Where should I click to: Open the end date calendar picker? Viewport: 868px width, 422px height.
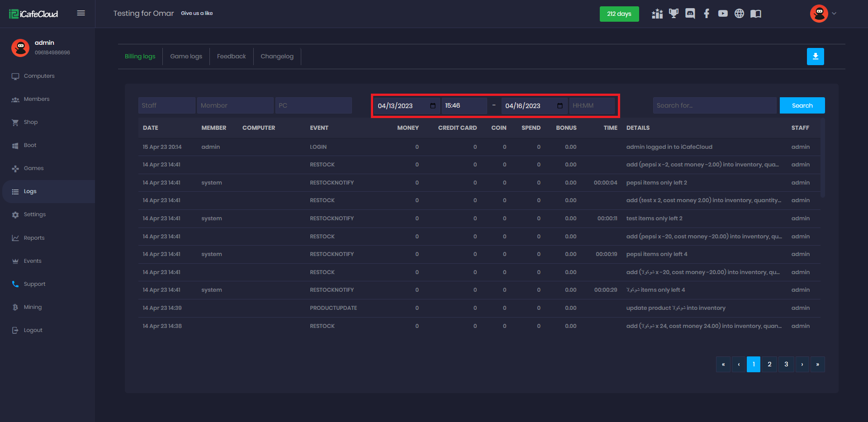tap(560, 106)
